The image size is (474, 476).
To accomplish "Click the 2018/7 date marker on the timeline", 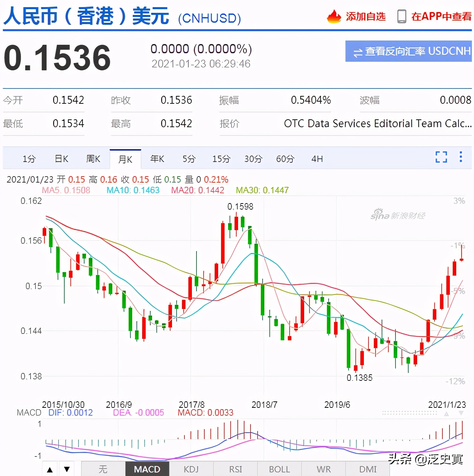I will 264,405.
